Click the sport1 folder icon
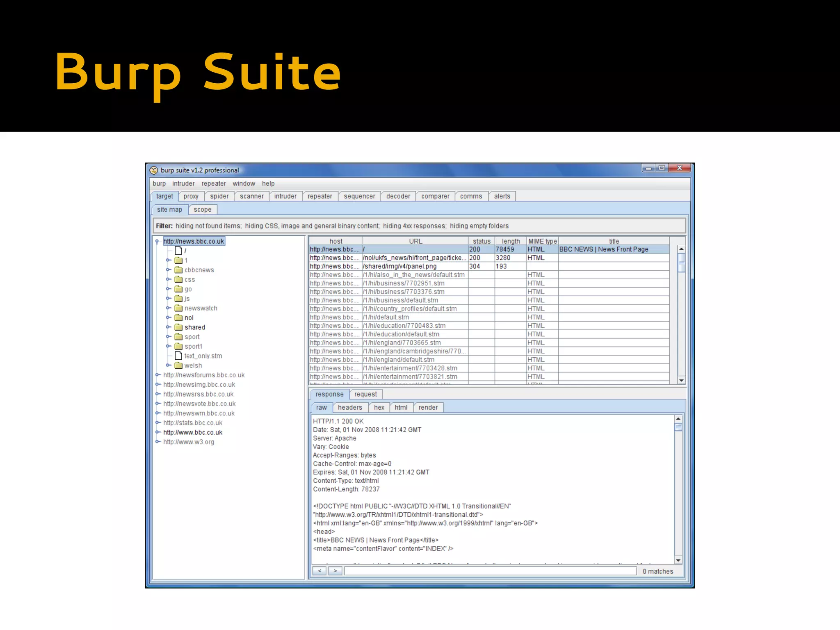Viewport: 840px width, 630px height. (x=178, y=346)
